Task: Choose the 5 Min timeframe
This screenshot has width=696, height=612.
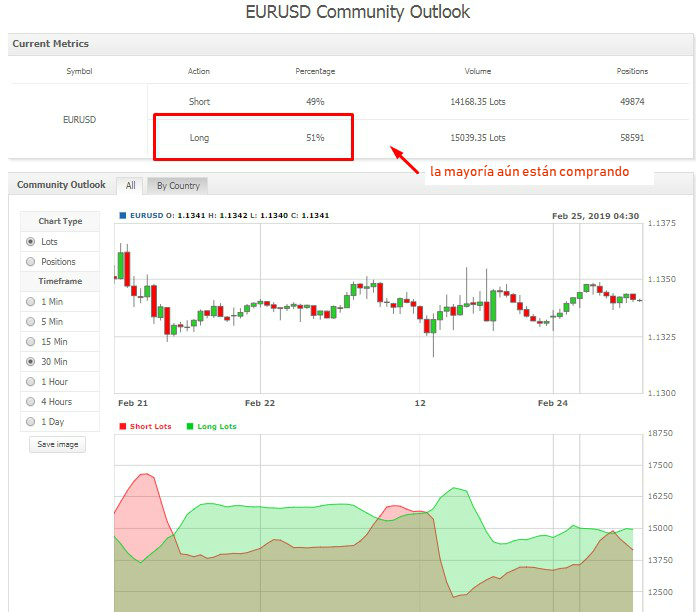Action: (31, 321)
